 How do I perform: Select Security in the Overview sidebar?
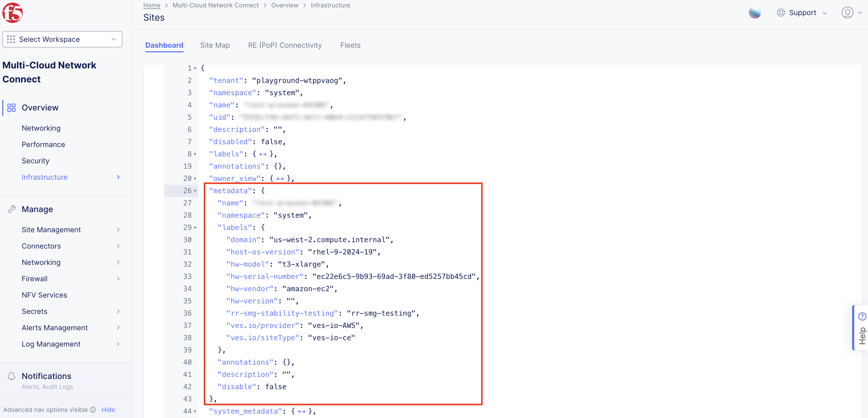pyautogui.click(x=35, y=161)
